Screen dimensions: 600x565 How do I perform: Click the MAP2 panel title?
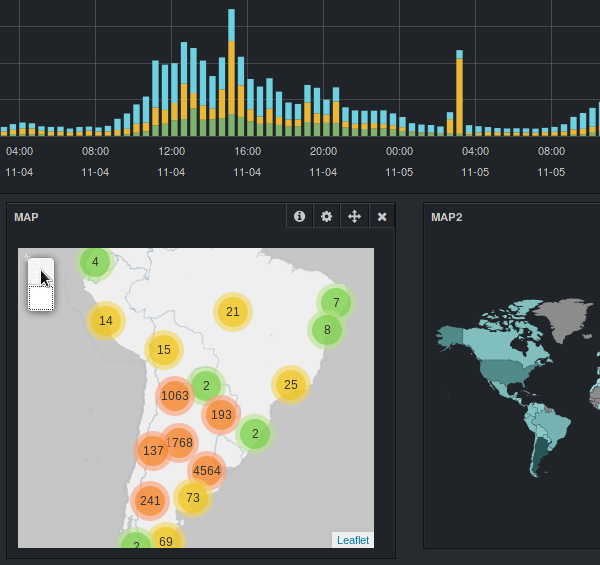pyautogui.click(x=447, y=217)
